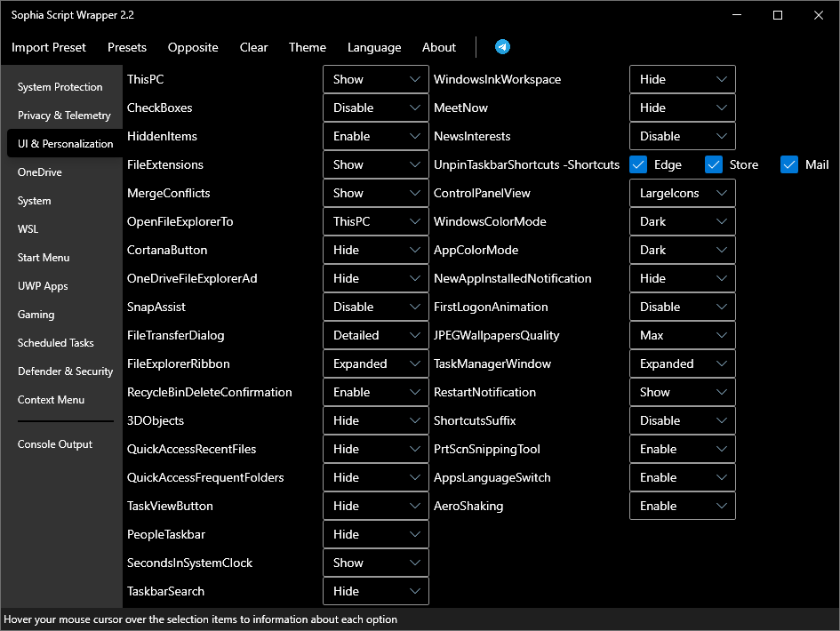Open the TaskViewButton dropdown

(375, 505)
